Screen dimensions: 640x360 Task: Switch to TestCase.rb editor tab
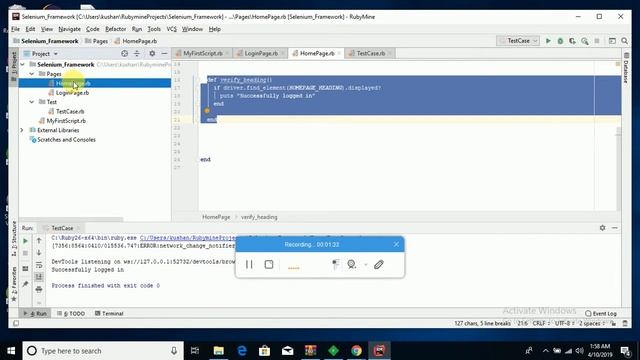[371, 53]
